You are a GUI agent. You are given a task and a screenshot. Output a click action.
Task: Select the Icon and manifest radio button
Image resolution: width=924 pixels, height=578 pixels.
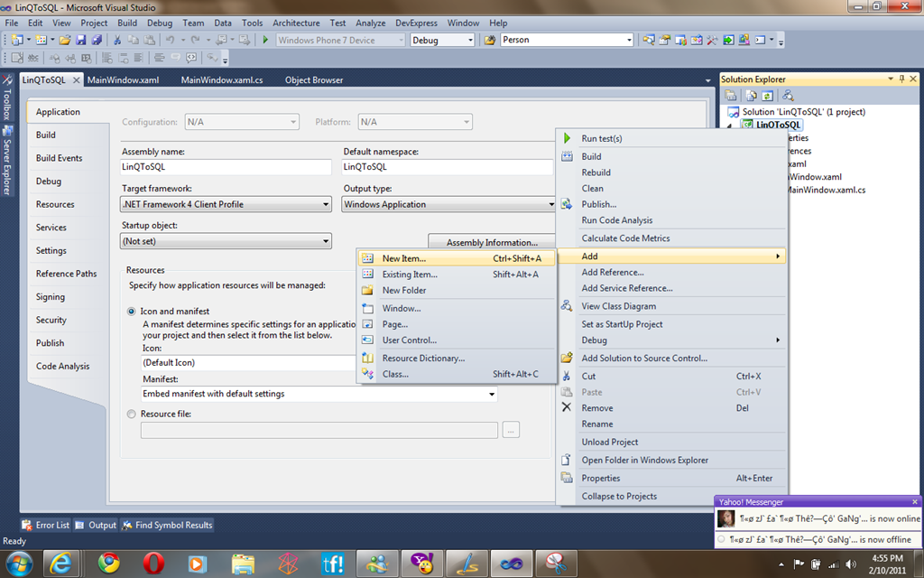pyautogui.click(x=132, y=311)
